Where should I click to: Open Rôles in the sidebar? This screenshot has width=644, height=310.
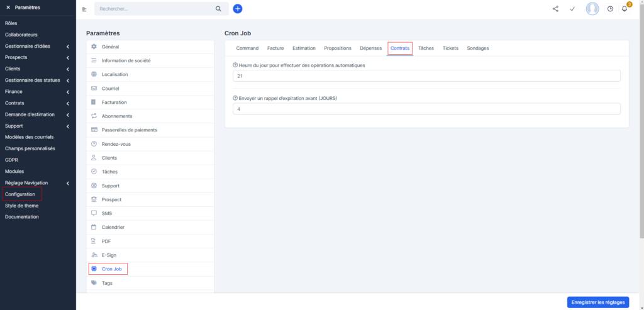[11, 23]
